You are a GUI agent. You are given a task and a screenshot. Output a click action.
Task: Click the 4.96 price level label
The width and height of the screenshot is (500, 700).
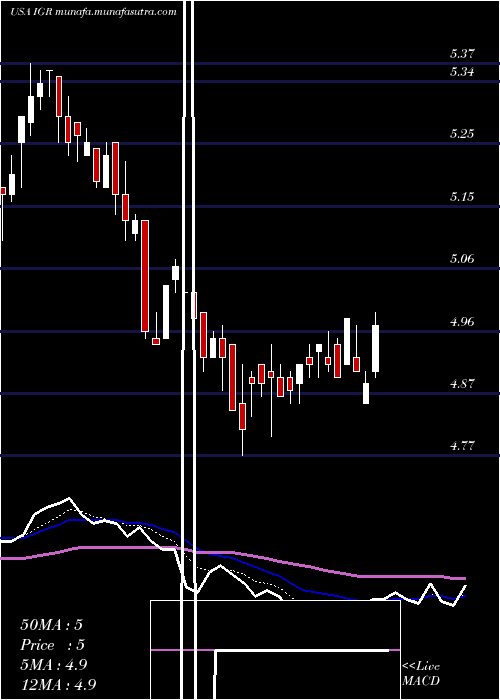click(462, 321)
